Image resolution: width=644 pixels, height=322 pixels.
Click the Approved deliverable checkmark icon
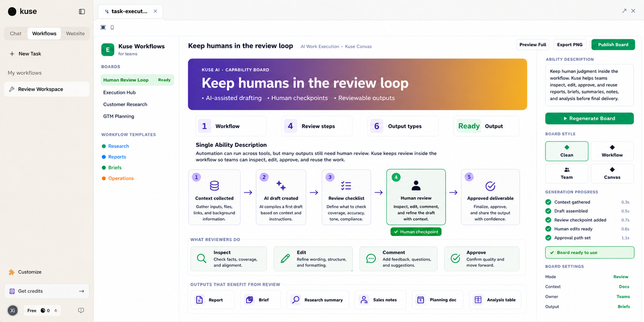pyautogui.click(x=491, y=186)
